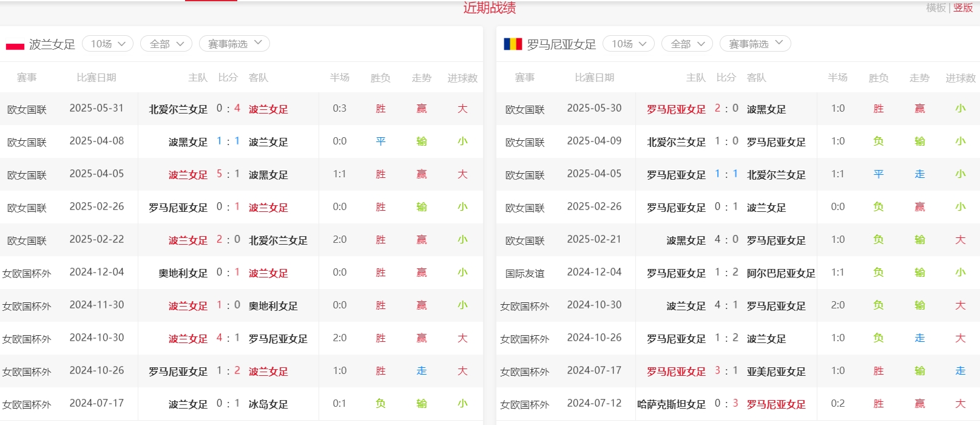Open the 赛事筛选 filter for 波兰女足

(234, 44)
